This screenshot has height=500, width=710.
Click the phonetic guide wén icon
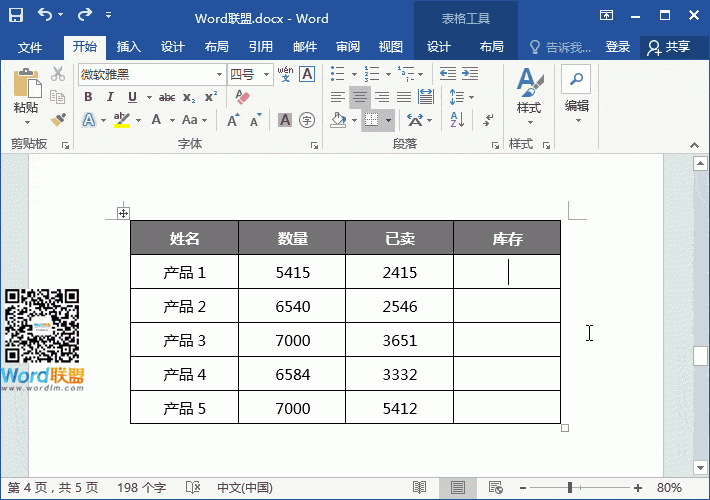[285, 74]
